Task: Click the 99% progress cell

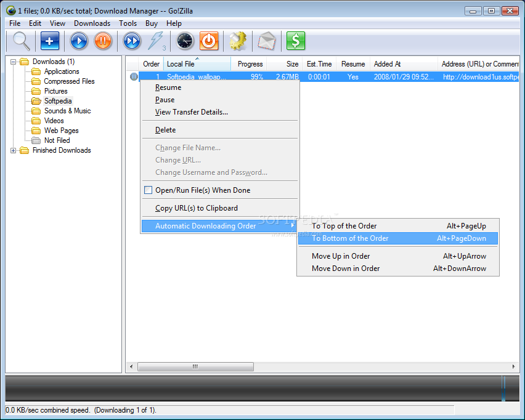Action: [x=257, y=76]
